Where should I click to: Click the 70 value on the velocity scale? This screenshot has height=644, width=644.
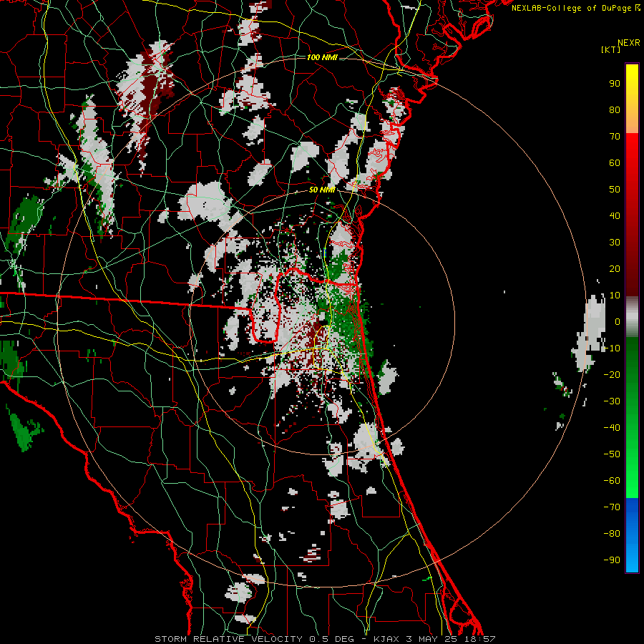pos(615,137)
